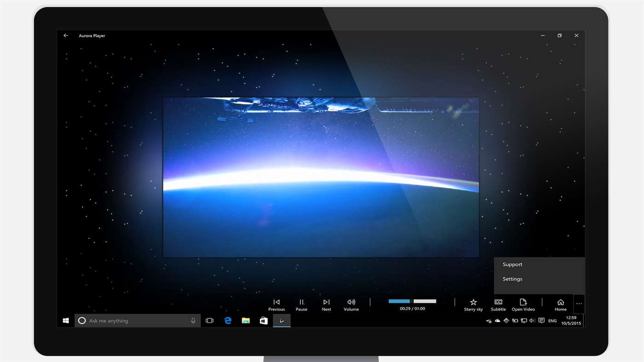Open the network tray icon
Image resolution: width=644 pixels, height=362 pixels.
524,321
